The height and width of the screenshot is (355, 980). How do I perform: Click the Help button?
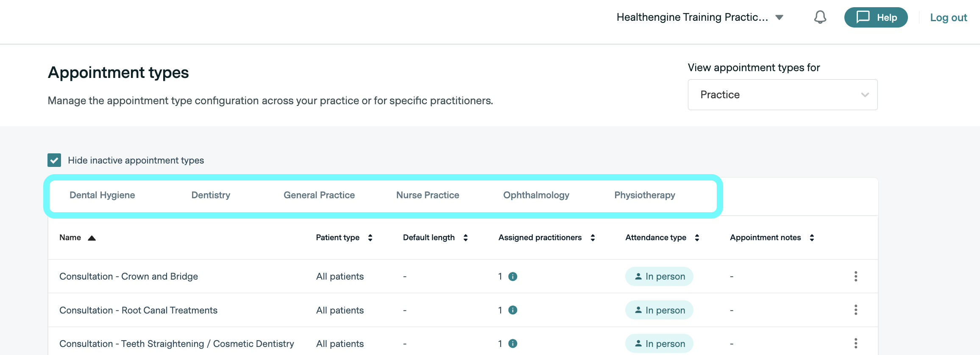point(876,17)
